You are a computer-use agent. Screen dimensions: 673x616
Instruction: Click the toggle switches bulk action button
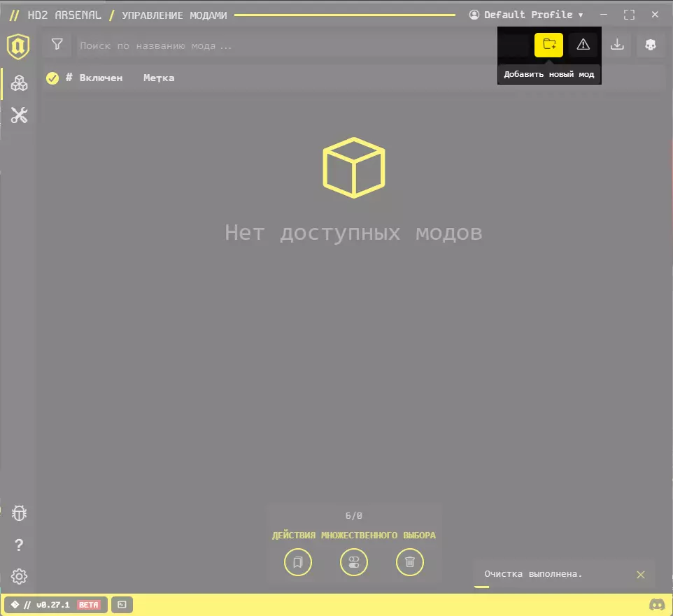point(354,562)
